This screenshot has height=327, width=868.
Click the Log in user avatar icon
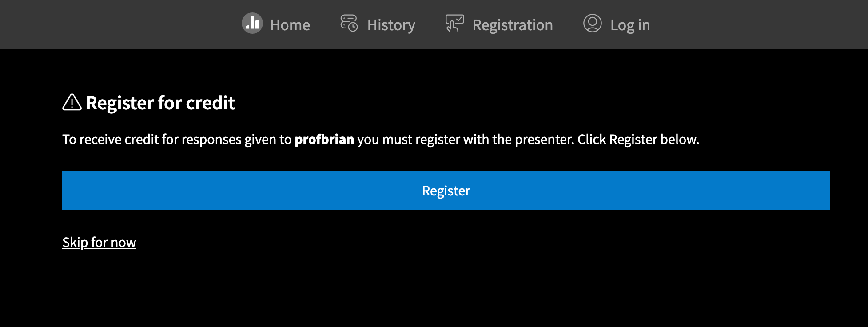coord(593,23)
